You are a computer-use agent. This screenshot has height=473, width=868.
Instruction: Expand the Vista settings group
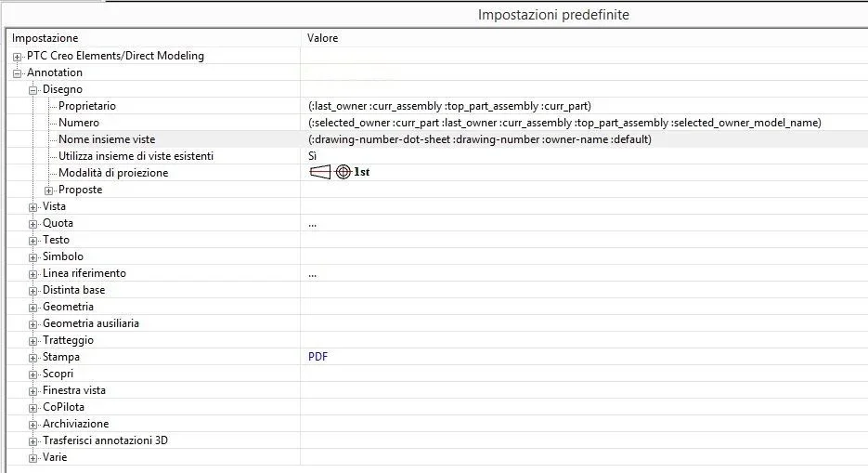point(33,207)
